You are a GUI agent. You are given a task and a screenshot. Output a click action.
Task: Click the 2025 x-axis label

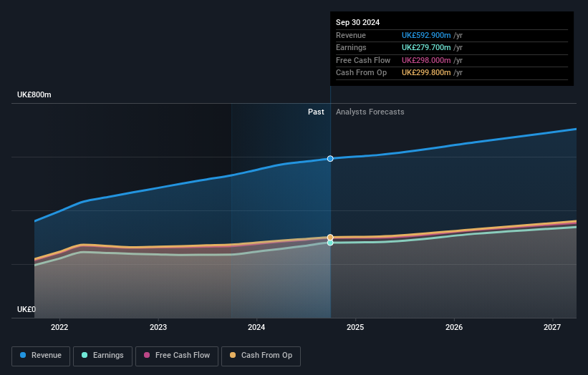355,327
